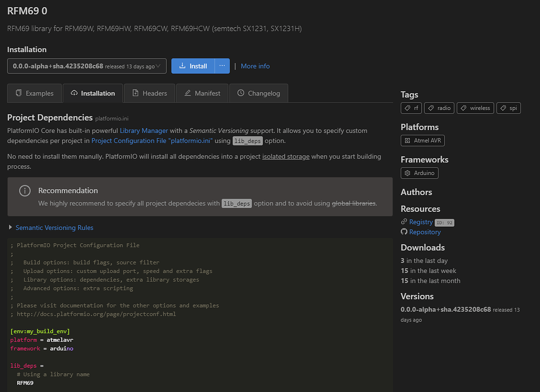Open the Registry resource link

(421, 222)
